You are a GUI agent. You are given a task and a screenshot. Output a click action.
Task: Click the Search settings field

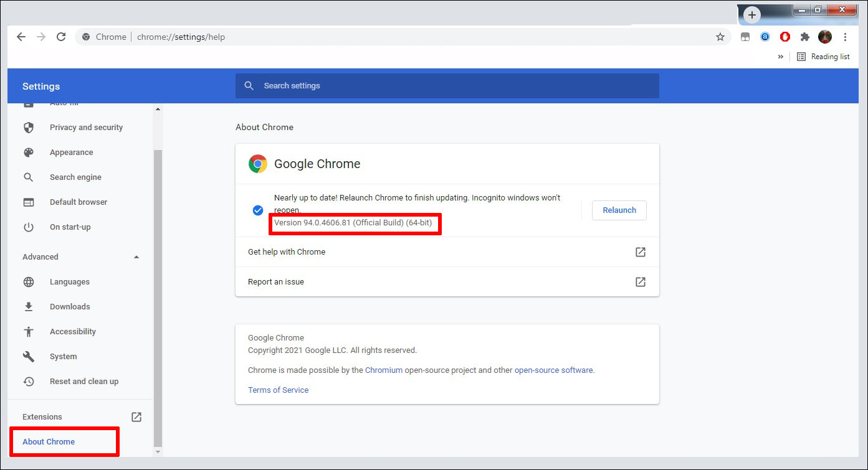(x=447, y=86)
